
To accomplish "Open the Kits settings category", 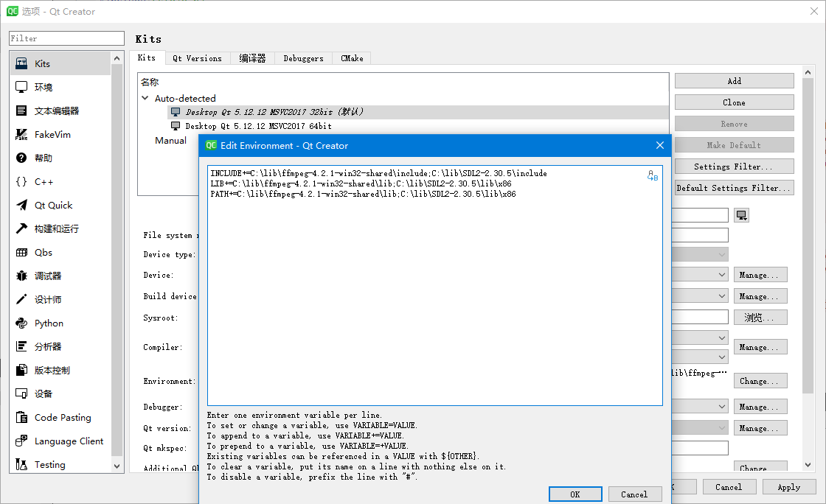I will point(60,63).
